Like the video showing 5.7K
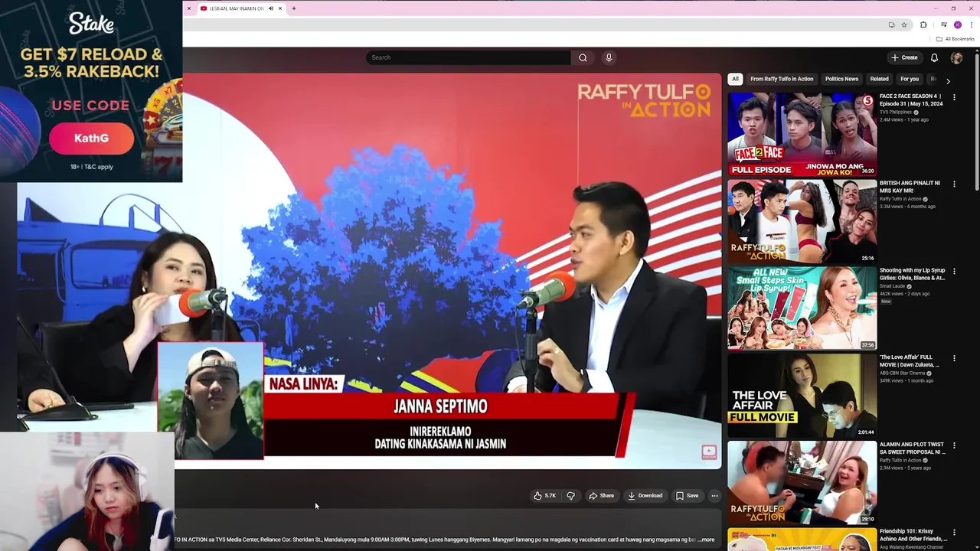Viewport: 980px width, 551px height. tap(544, 496)
